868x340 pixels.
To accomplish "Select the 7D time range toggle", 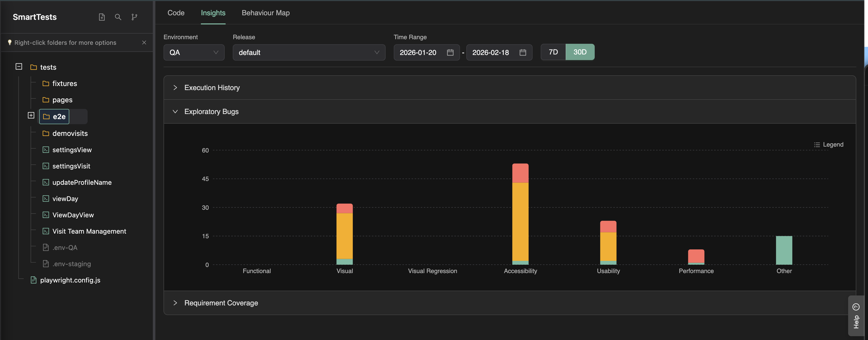I will [553, 52].
